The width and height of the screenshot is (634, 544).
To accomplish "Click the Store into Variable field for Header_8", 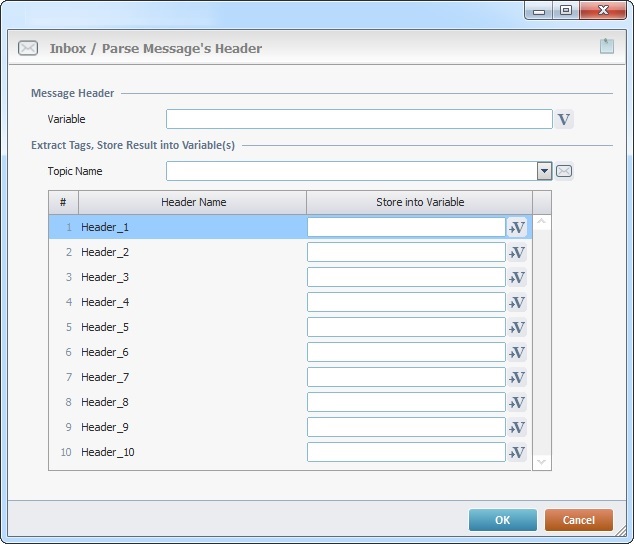I will coord(405,402).
